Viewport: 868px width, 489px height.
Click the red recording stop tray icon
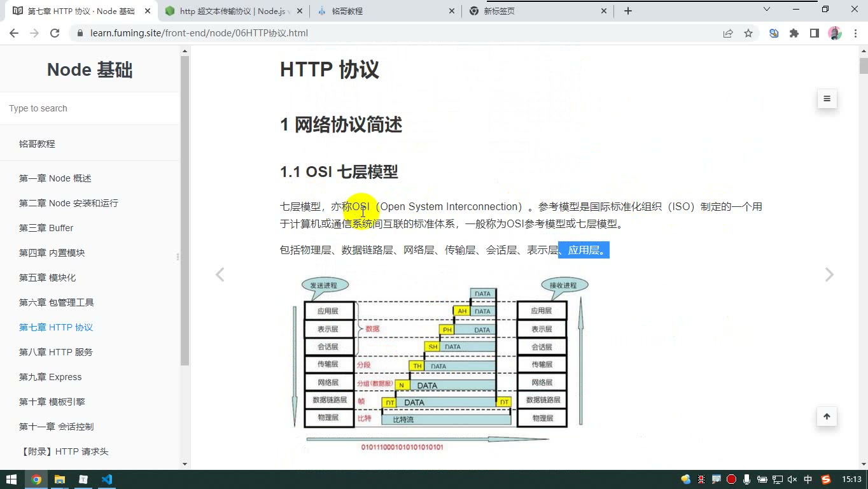point(732,479)
